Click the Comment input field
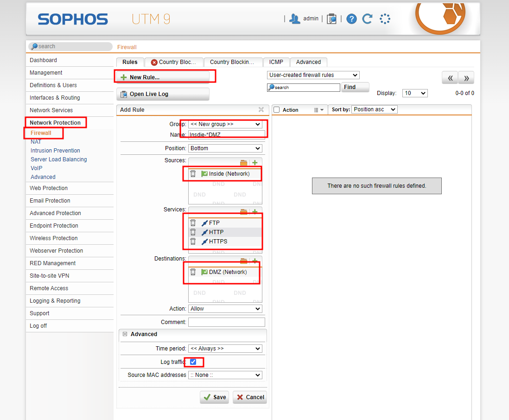 click(227, 322)
